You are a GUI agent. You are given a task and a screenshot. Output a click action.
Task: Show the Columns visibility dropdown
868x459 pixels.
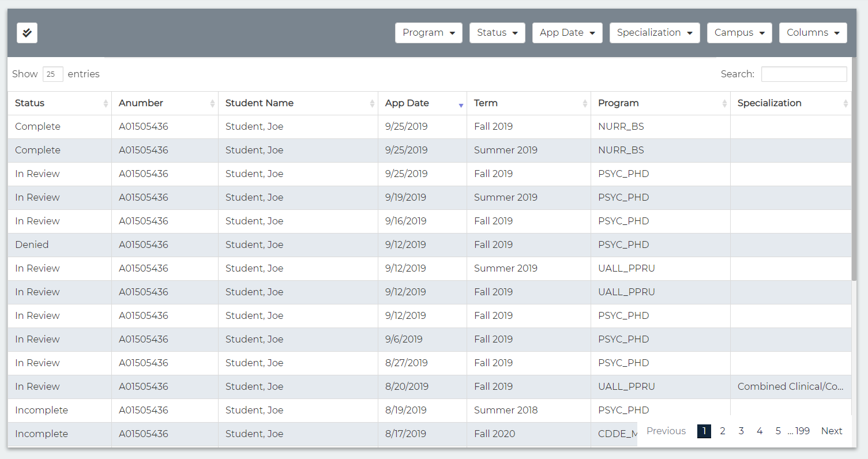click(x=813, y=33)
